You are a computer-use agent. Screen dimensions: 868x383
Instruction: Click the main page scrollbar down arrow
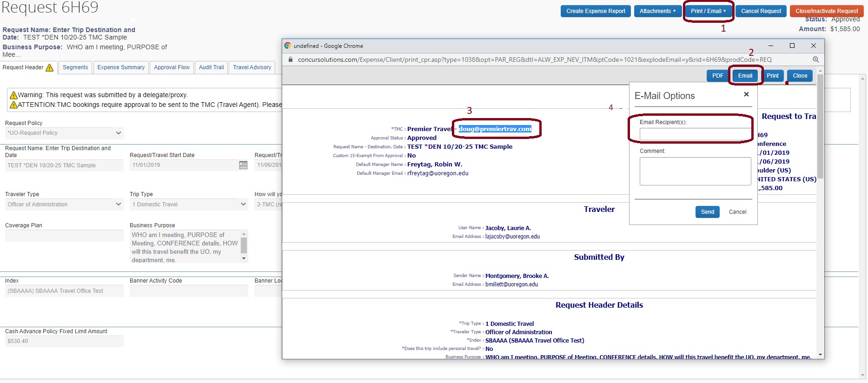point(863,375)
